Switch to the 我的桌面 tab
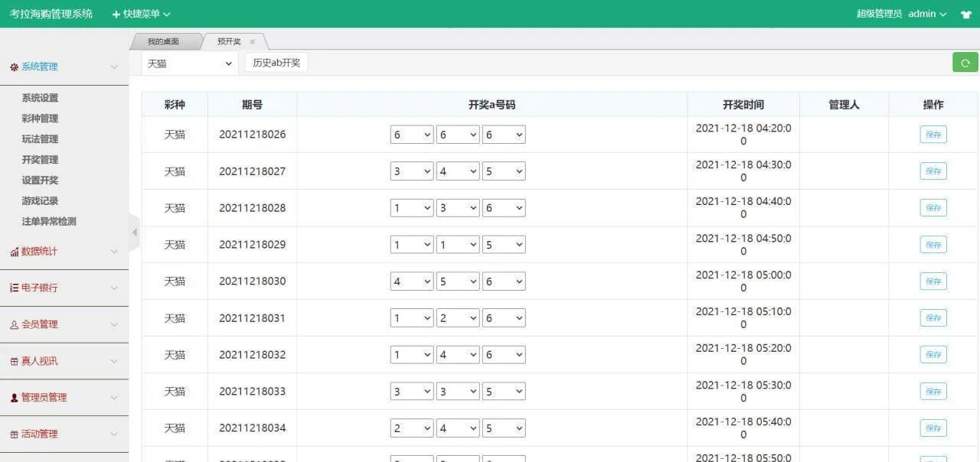This screenshot has width=980, height=462. coord(163,42)
